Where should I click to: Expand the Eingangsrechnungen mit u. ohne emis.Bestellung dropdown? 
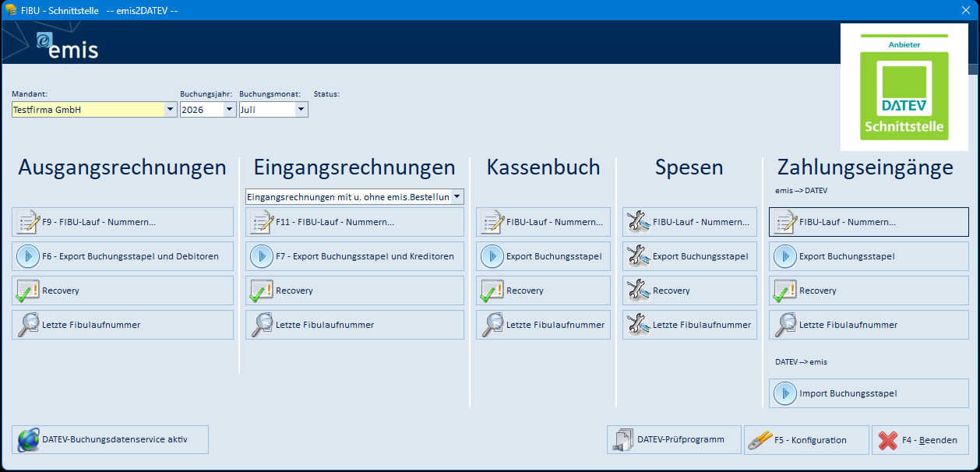[x=457, y=197]
